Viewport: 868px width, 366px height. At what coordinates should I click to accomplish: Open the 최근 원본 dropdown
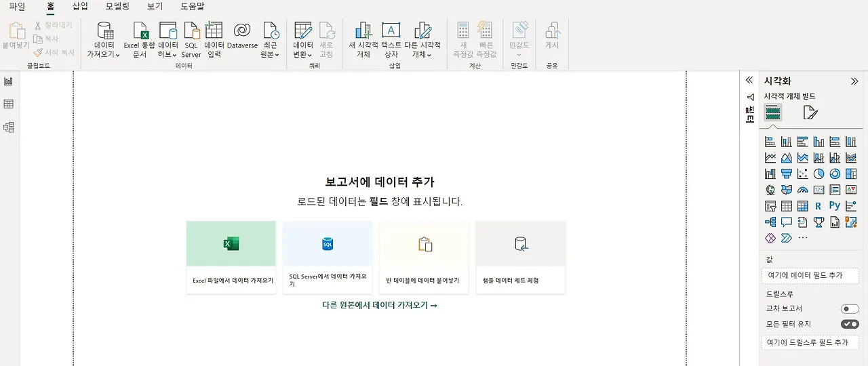tap(270, 40)
